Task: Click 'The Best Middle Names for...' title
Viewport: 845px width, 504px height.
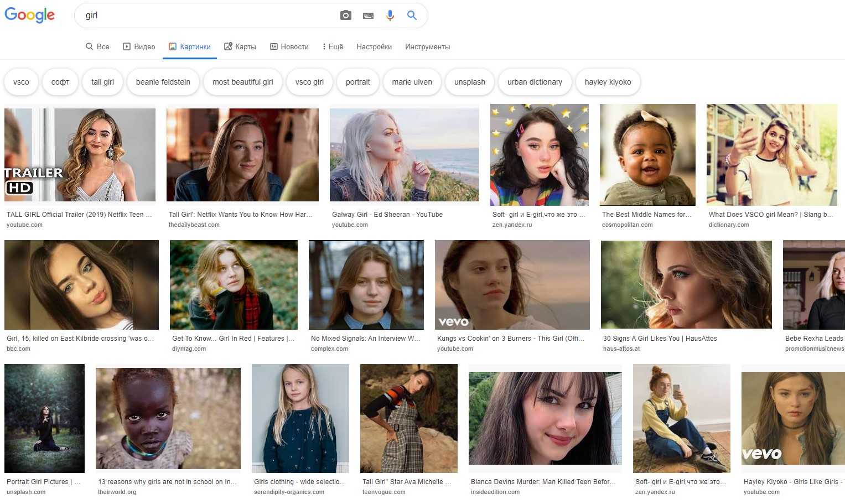Action: pos(647,215)
